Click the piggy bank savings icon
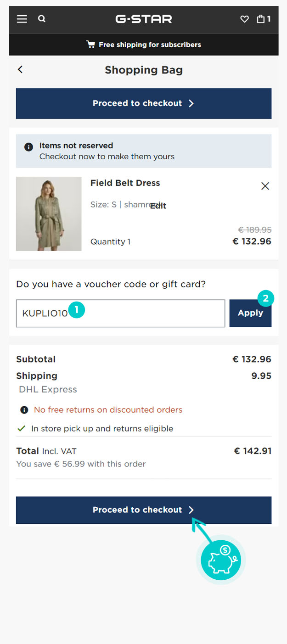287x644 pixels. (x=221, y=560)
